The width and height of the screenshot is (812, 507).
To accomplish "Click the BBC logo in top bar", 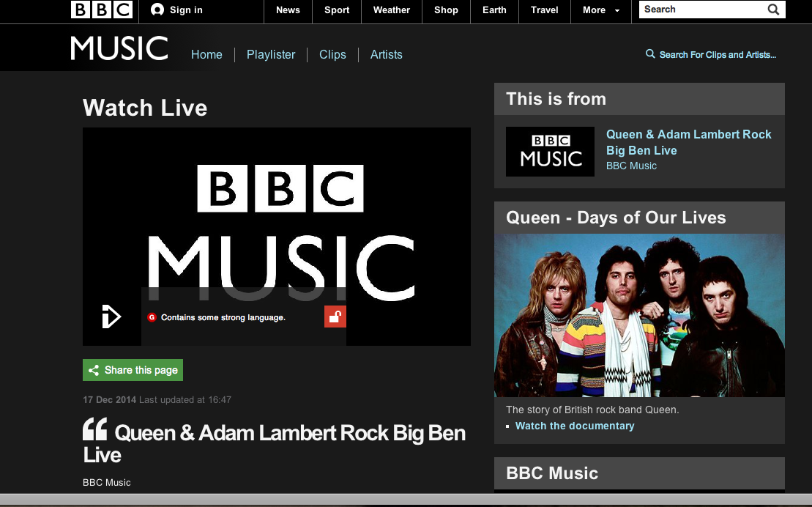I will coord(102,10).
